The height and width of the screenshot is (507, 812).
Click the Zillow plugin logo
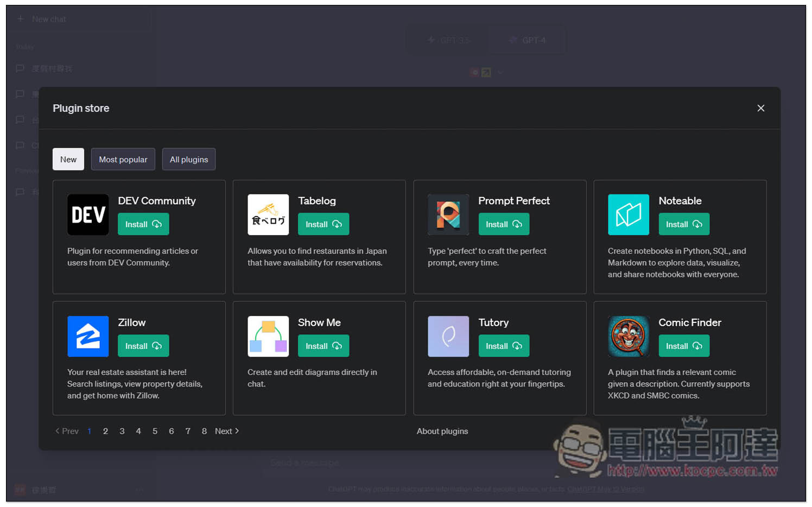point(88,337)
